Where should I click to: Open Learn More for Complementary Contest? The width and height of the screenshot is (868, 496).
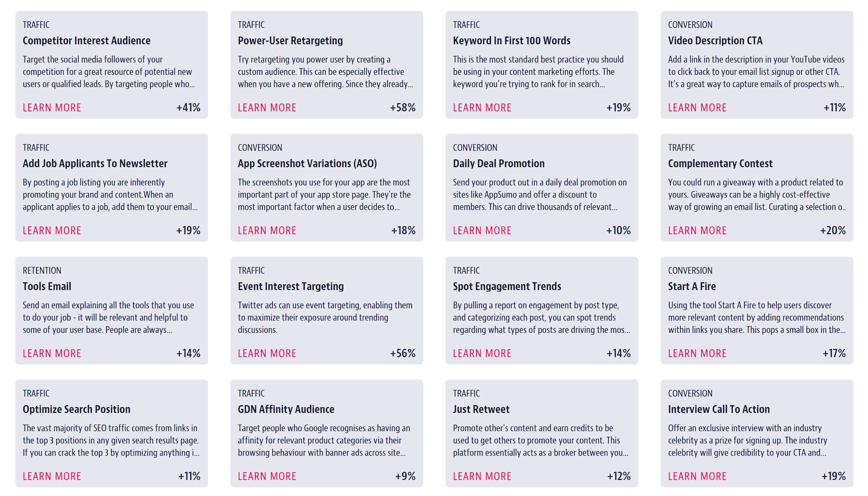coord(697,230)
